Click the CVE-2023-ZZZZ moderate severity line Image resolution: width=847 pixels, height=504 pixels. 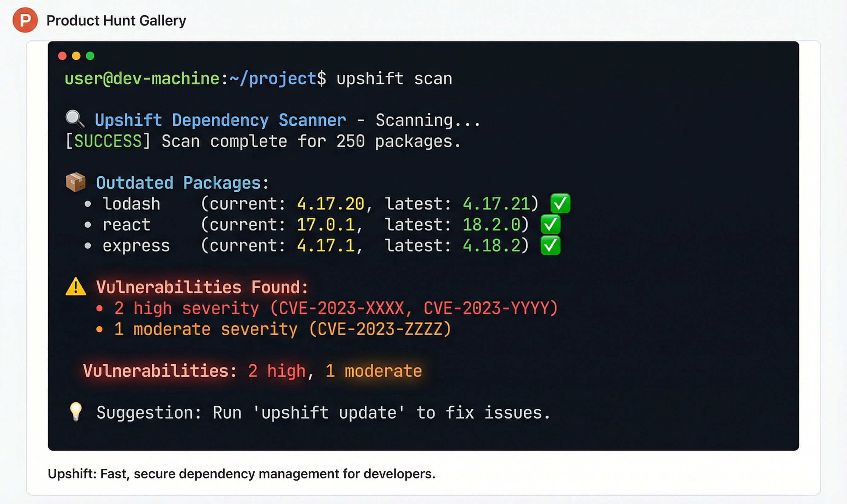282,329
